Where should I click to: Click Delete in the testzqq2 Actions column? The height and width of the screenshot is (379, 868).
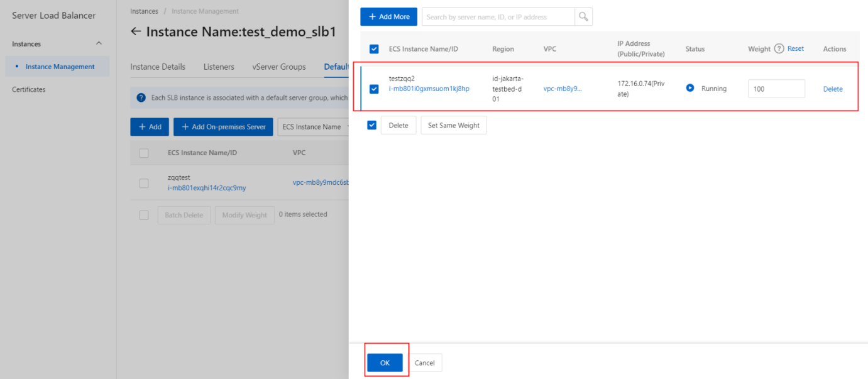click(833, 89)
